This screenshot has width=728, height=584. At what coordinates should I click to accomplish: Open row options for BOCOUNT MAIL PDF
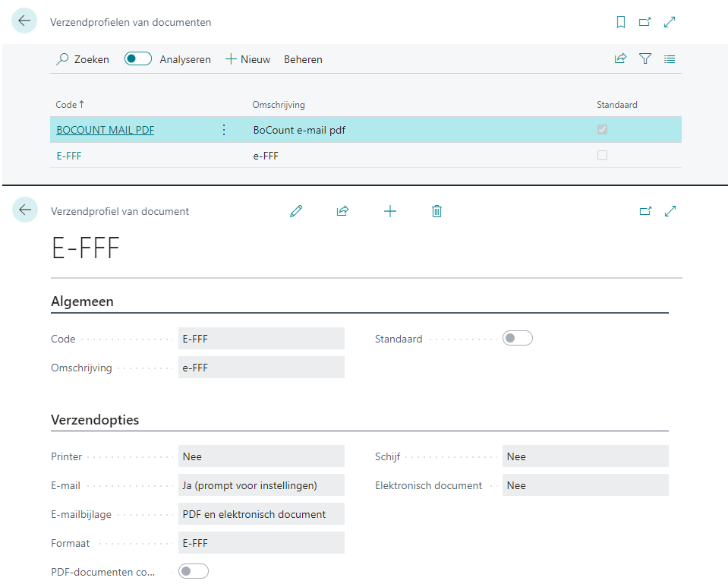coord(223,130)
